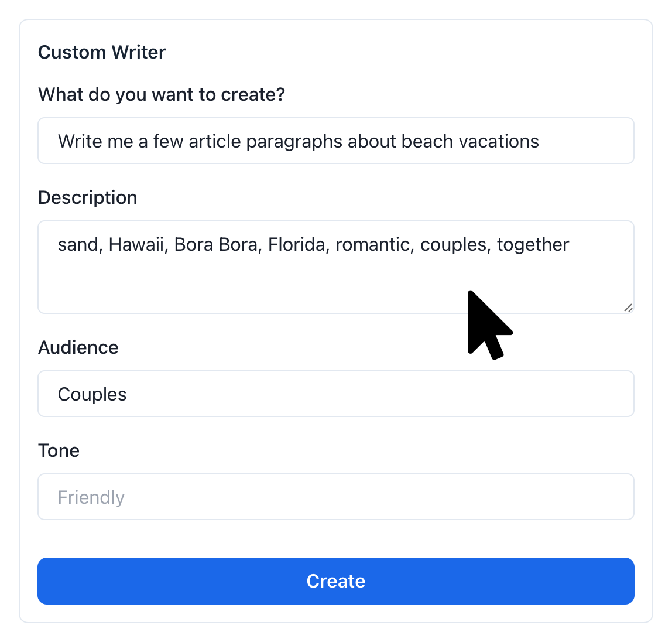Click the Tone field with Friendly placeholder

(x=335, y=497)
